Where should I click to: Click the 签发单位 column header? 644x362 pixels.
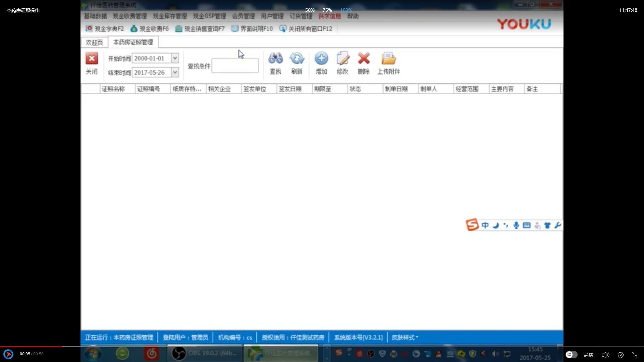pos(259,89)
